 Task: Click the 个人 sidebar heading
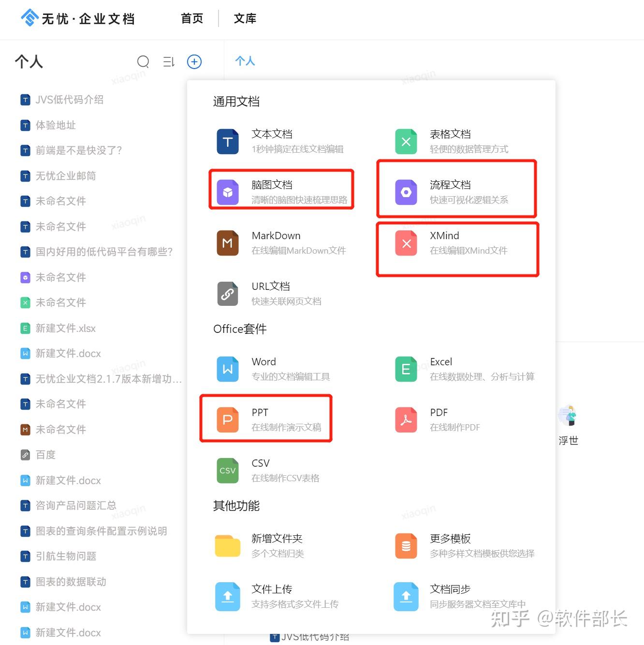(29, 61)
